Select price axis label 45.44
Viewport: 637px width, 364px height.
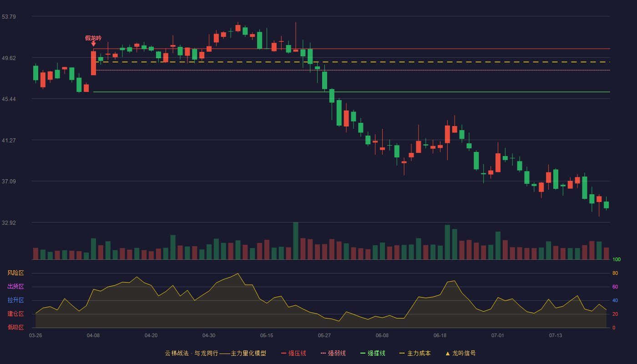[x=9, y=99]
